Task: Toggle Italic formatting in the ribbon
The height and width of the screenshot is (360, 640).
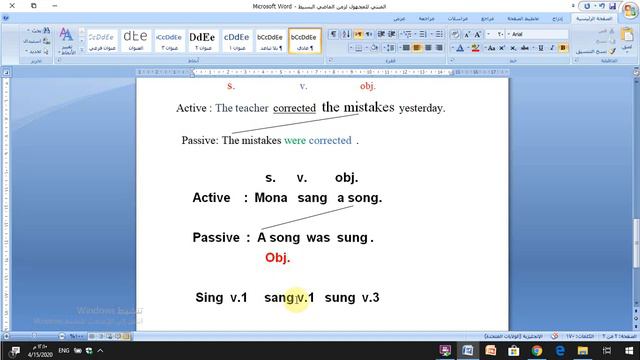Action: (552, 48)
